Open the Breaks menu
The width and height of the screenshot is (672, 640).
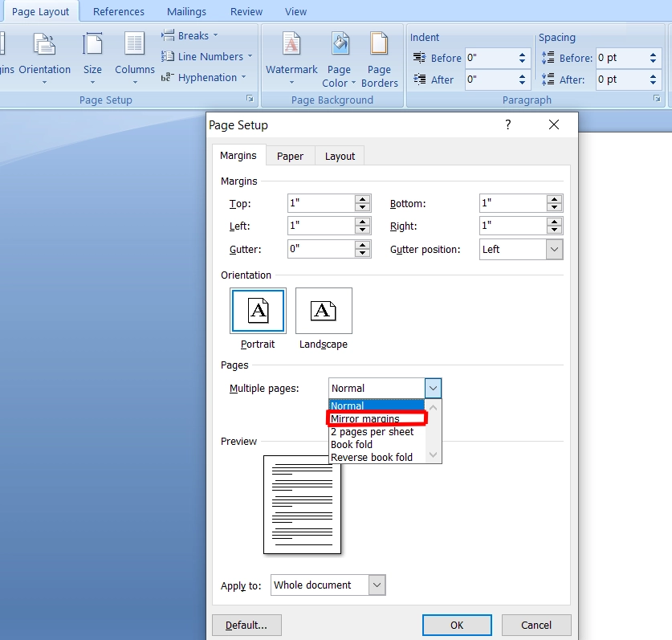[189, 35]
